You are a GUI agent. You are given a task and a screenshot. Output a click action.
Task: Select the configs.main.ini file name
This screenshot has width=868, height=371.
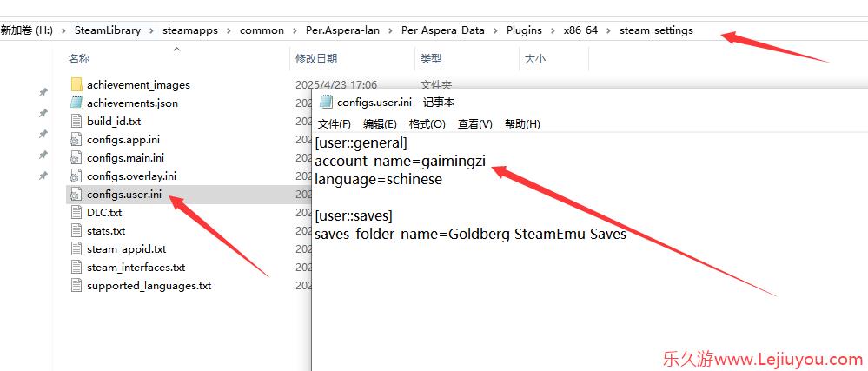click(x=126, y=158)
